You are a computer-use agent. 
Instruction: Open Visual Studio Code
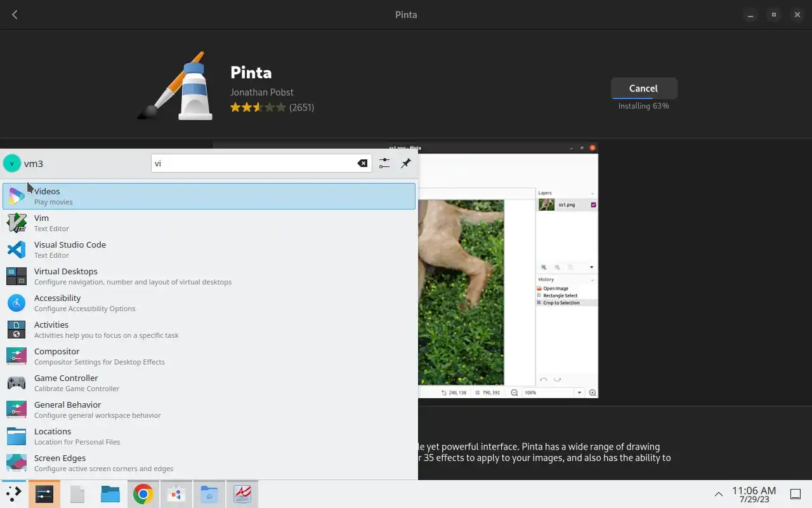[209, 250]
